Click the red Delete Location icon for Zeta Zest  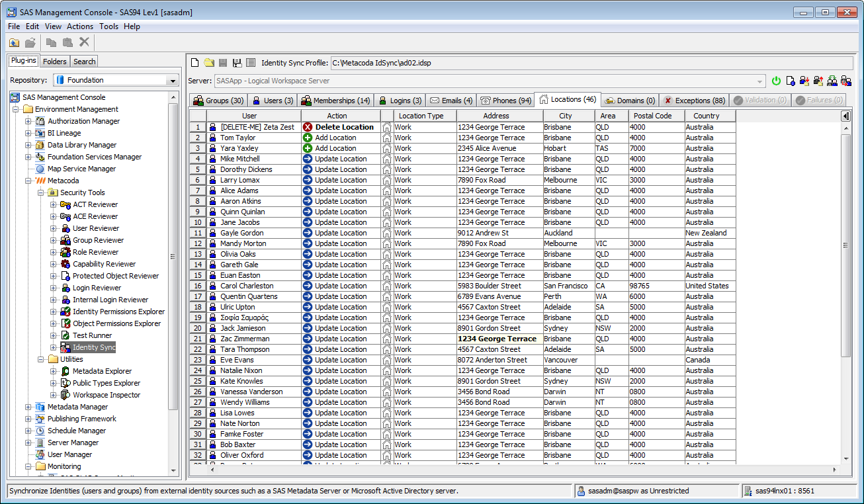[x=308, y=127]
